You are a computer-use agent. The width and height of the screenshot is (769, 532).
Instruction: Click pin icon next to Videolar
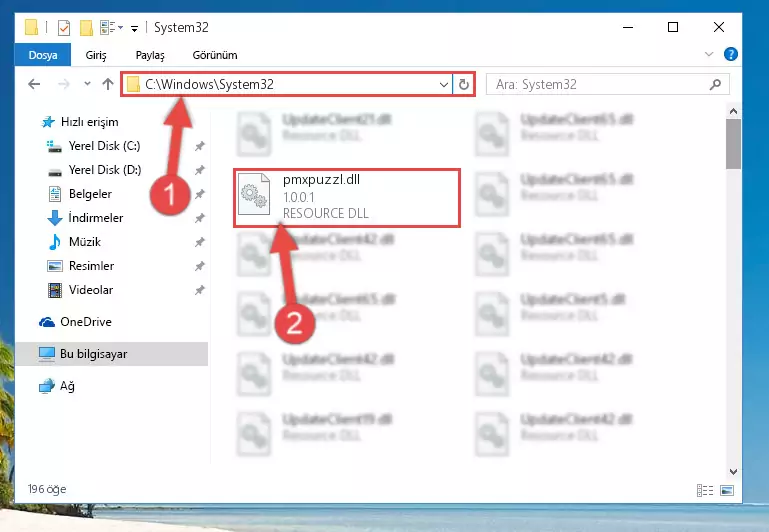[199, 290]
